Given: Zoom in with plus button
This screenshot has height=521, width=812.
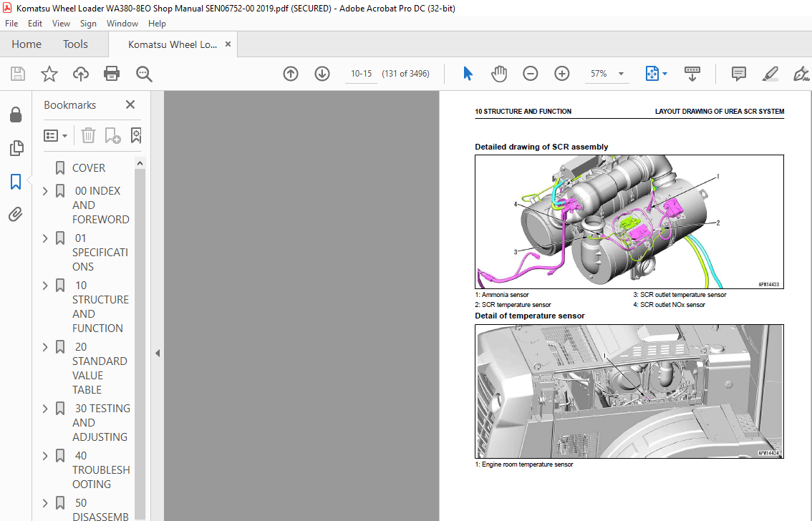Looking at the screenshot, I should coord(562,74).
